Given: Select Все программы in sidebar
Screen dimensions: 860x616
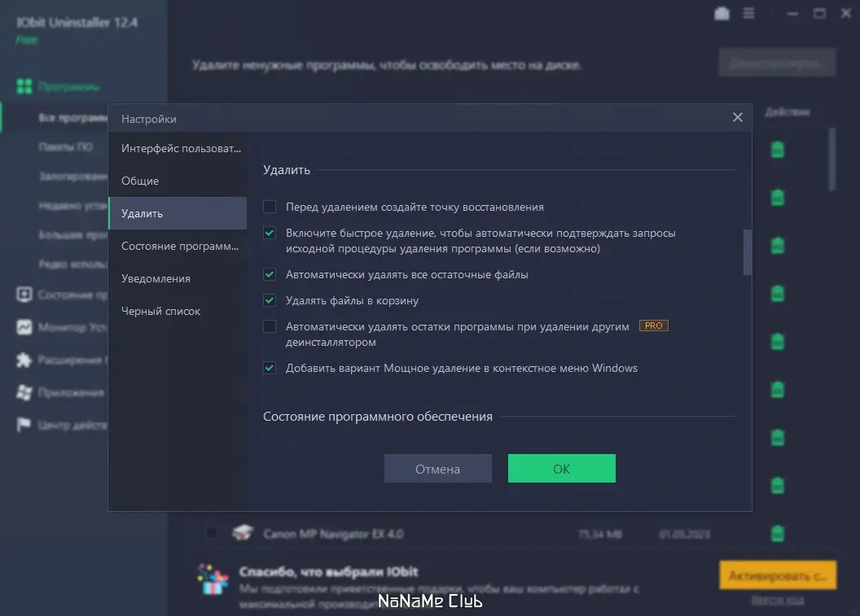Looking at the screenshot, I should pyautogui.click(x=73, y=118).
